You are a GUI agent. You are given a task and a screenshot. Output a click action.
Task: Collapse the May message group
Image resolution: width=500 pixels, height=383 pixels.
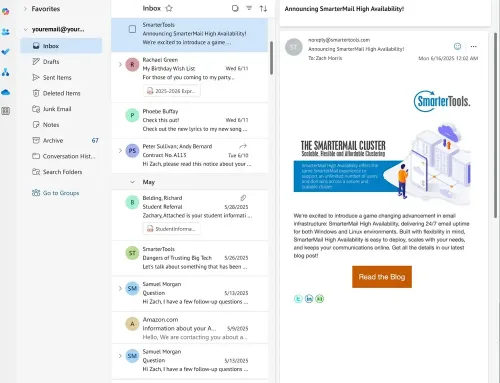click(x=132, y=182)
